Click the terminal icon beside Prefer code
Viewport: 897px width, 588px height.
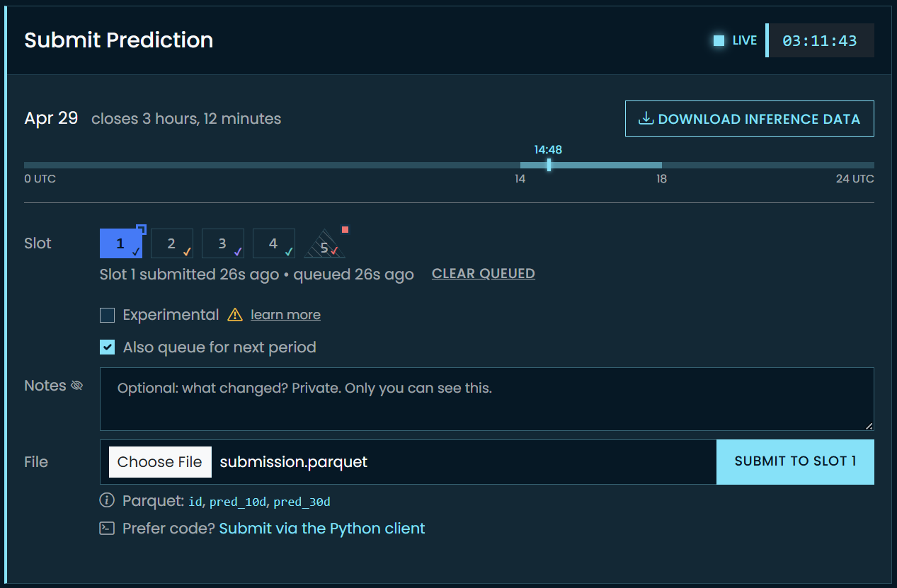(x=107, y=528)
